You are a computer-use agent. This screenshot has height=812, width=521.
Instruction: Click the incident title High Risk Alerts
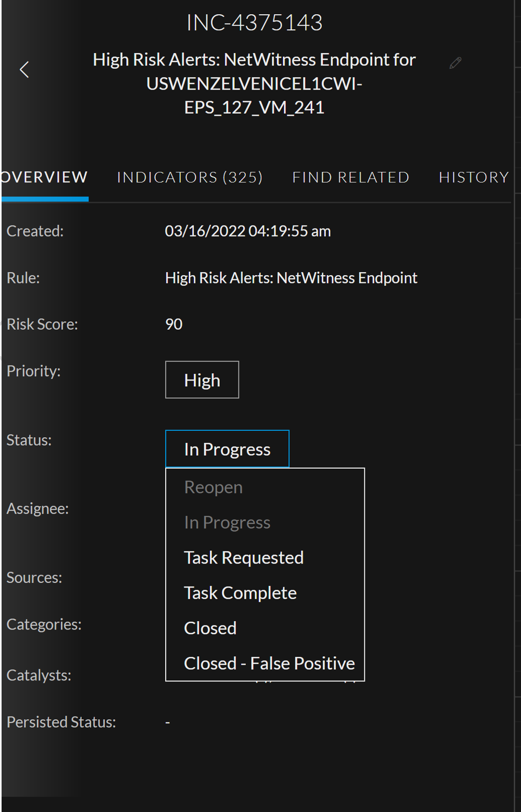coord(254,83)
